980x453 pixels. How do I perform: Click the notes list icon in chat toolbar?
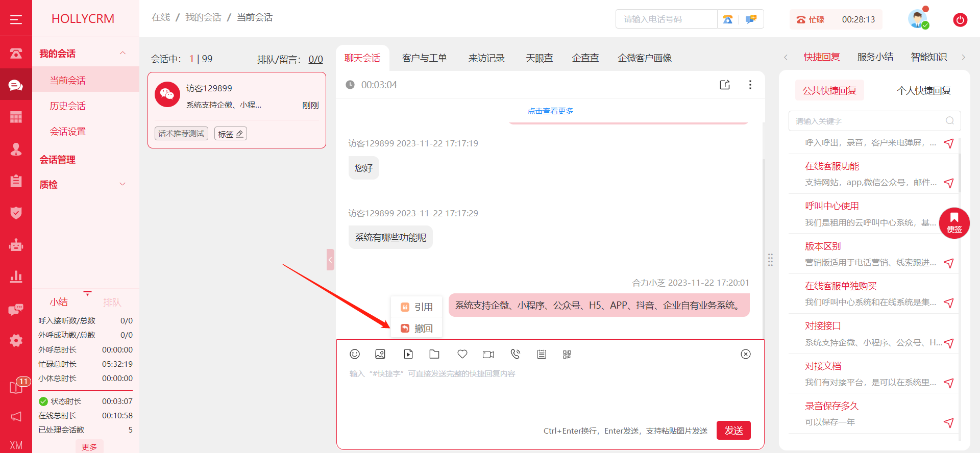[x=542, y=354]
